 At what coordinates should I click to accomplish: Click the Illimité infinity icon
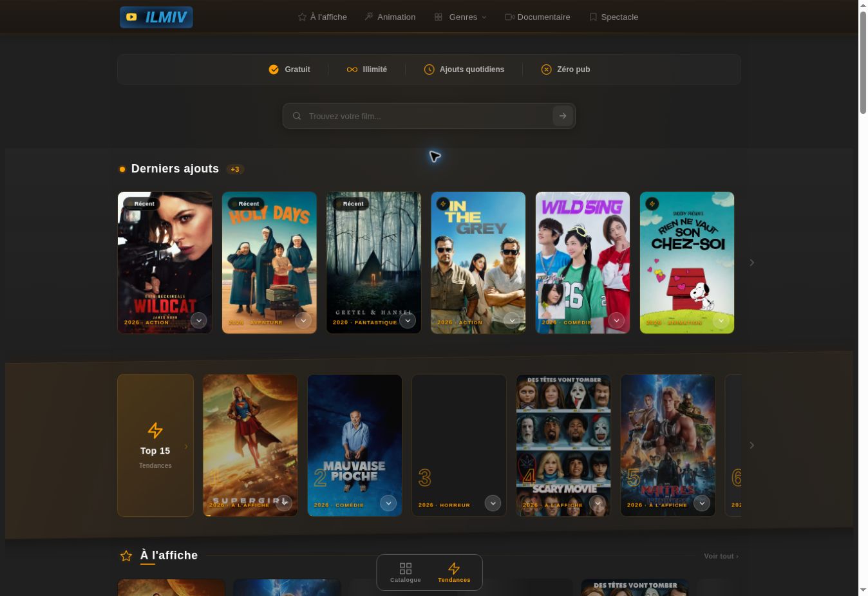click(352, 70)
